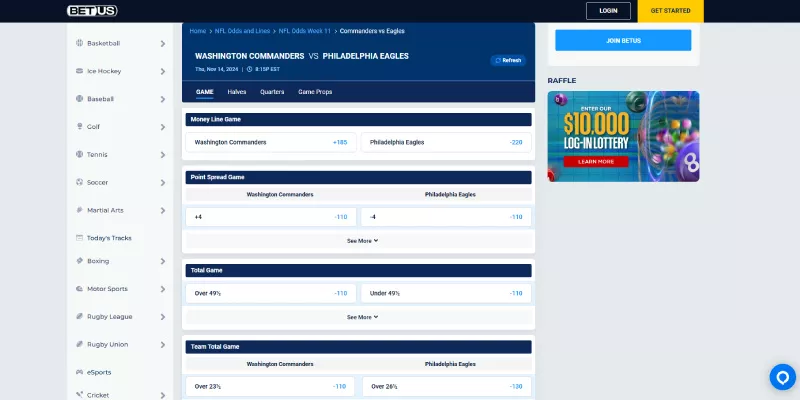Expand the Boxing chevron
The height and width of the screenshot is (400, 800).
pyautogui.click(x=163, y=261)
